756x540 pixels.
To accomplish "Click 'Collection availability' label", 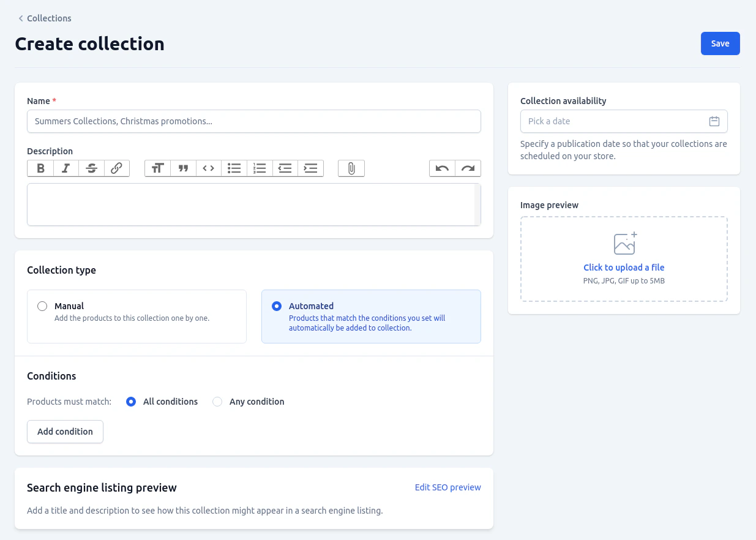I will 563,101.
